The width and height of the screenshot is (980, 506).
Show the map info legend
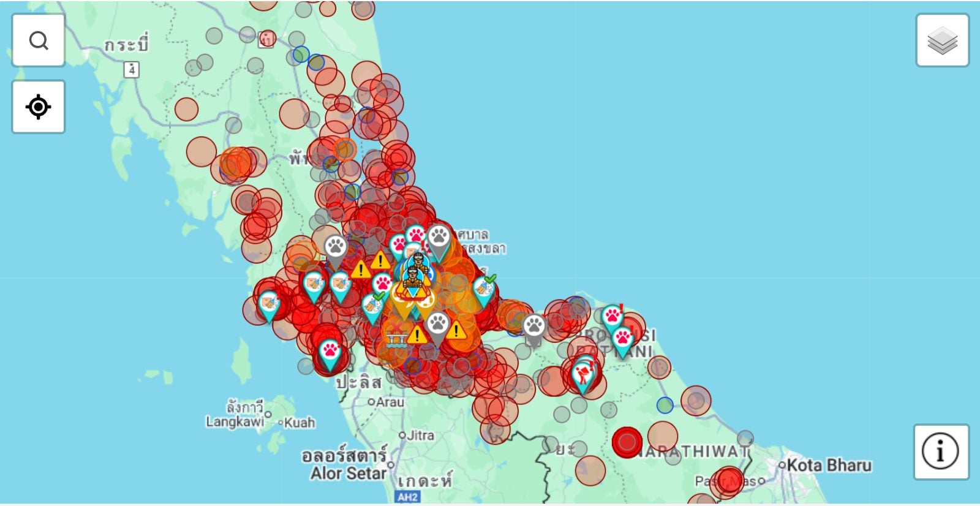941,451
